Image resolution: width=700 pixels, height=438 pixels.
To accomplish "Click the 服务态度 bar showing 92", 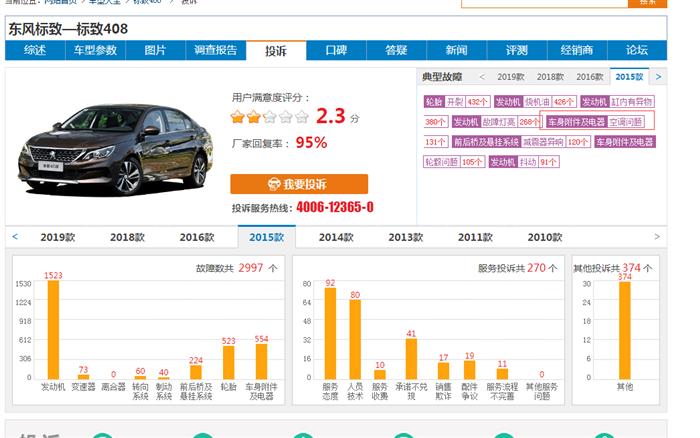I will pyautogui.click(x=330, y=334).
